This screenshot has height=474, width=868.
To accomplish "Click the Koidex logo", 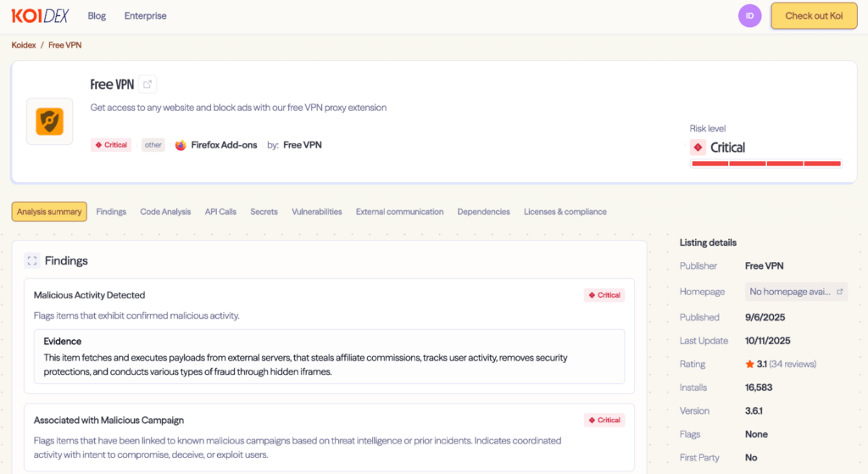I will pyautogui.click(x=40, y=16).
